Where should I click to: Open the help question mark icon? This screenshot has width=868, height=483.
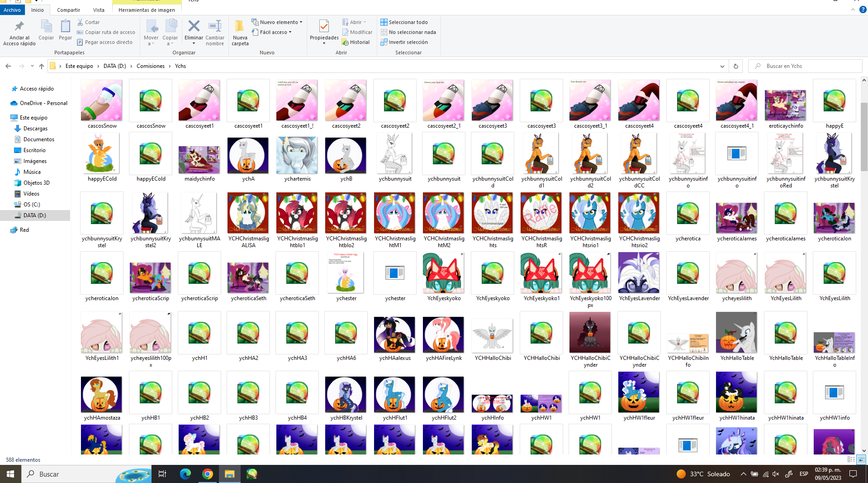coord(863,10)
